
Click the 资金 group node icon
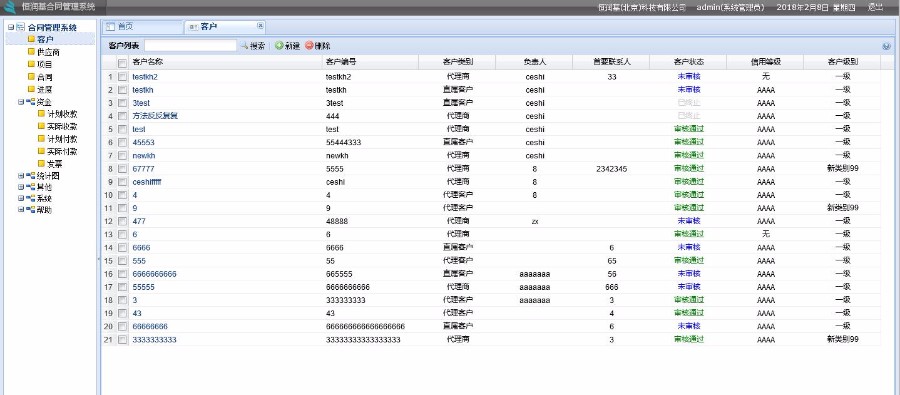pos(30,102)
